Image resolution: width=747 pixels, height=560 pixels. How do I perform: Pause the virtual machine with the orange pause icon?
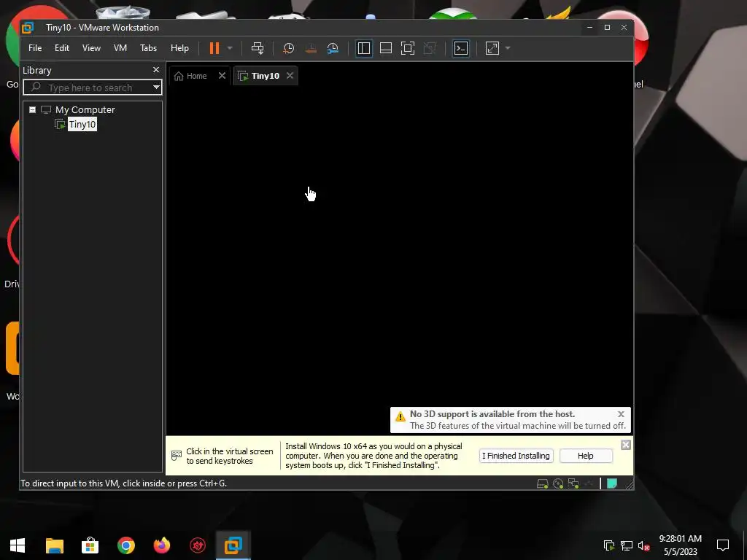(214, 48)
